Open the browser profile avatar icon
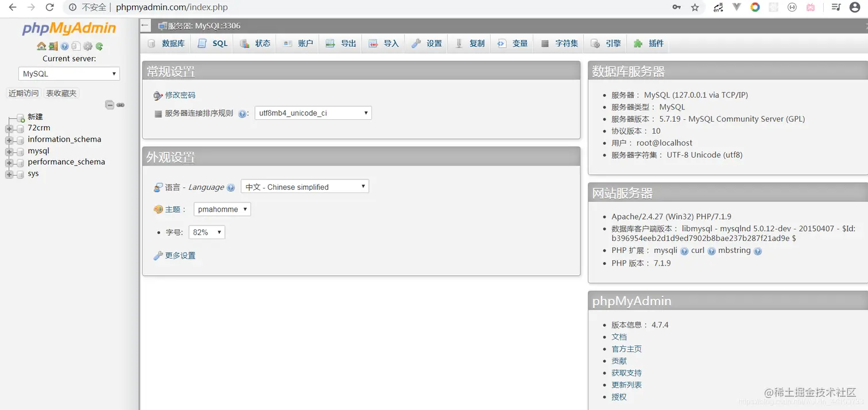Screen dimensions: 868x410 coord(854,7)
